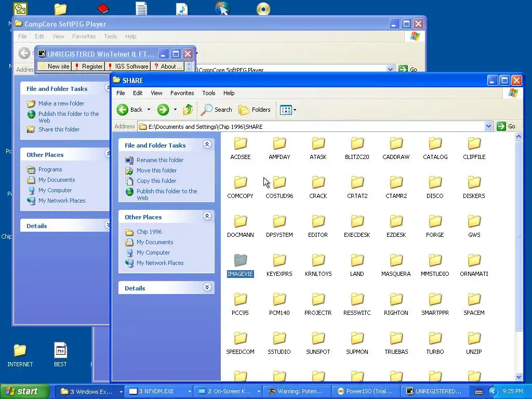Viewport: 532px width, 399px height.
Task: Select the COSTUD96 folder
Action: point(279,188)
